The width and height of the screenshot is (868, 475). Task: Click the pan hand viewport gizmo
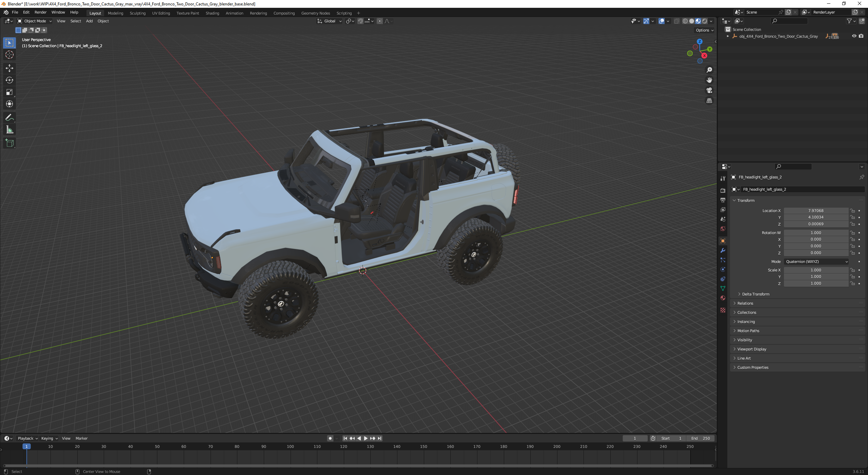pyautogui.click(x=709, y=80)
